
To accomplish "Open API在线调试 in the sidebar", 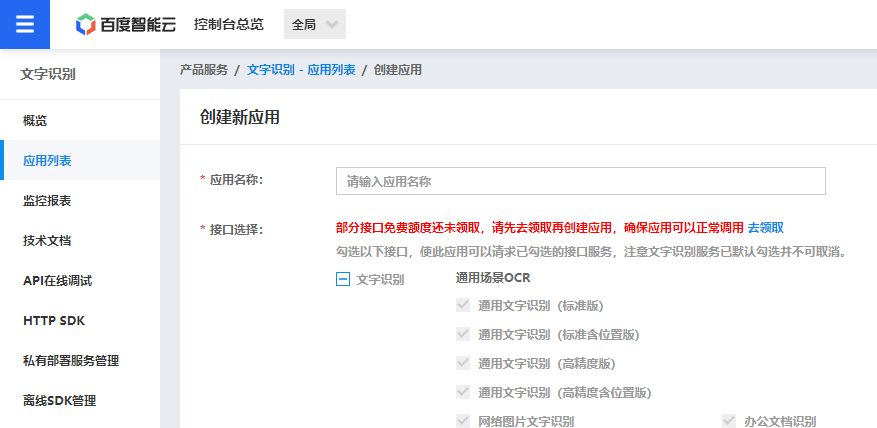I will click(x=80, y=281).
